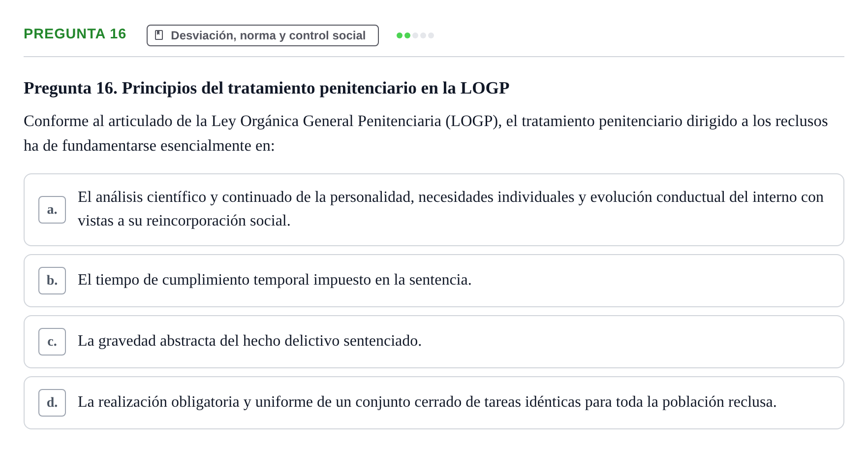Open the 'Desviación, norma y control social' topic tag
The width and height of the screenshot is (868, 454).
[263, 35]
